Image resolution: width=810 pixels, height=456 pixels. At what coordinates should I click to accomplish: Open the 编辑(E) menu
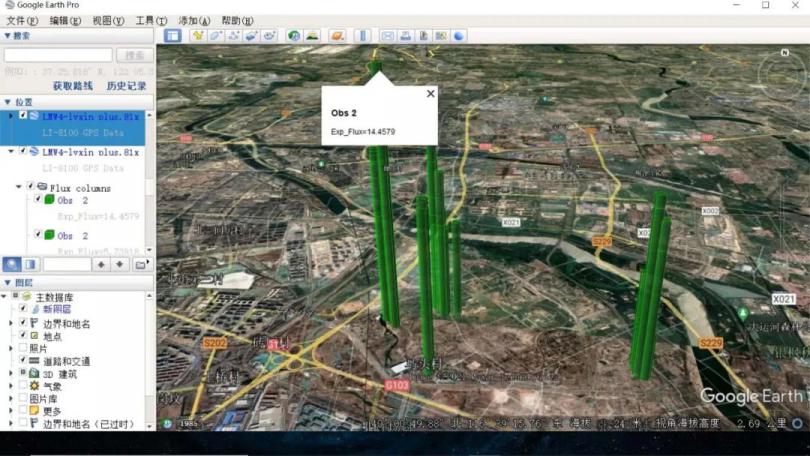point(65,21)
